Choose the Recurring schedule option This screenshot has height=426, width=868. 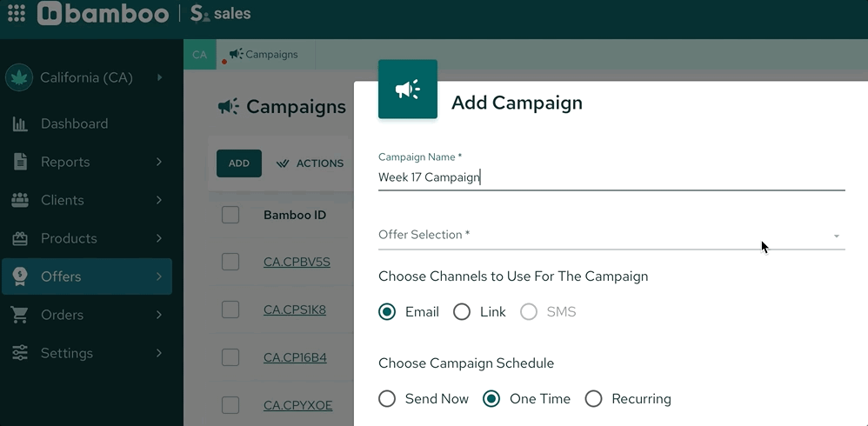(x=593, y=399)
